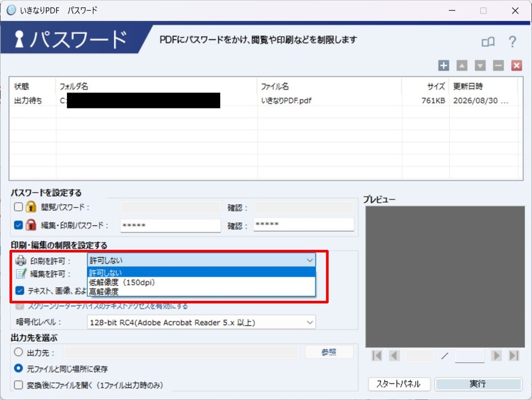Click the 2026/08/30 date cell
This screenshot has width=532, height=400.
pos(481,100)
